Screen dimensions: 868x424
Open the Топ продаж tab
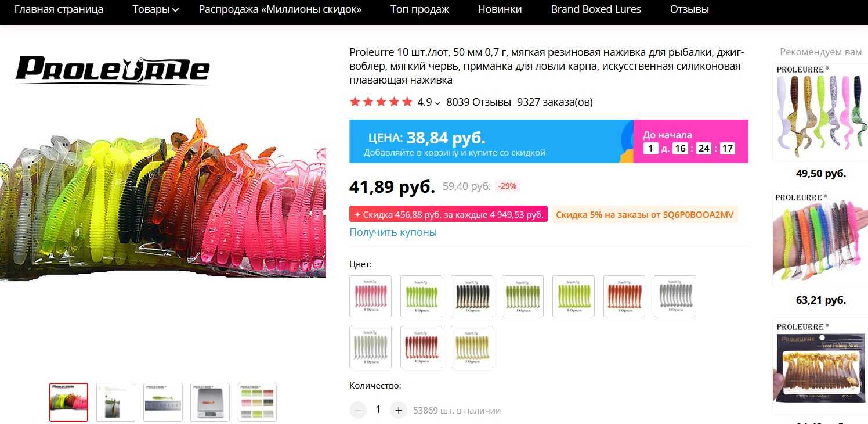click(419, 9)
